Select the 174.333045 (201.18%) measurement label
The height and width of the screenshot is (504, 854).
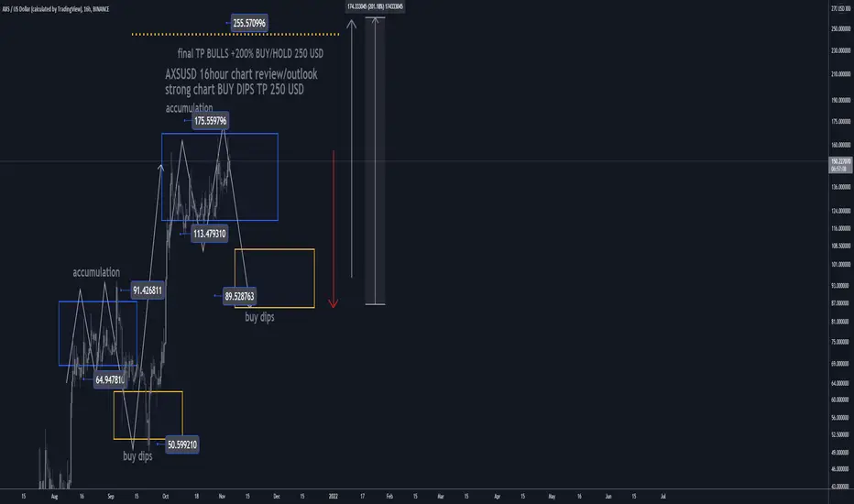point(376,6)
